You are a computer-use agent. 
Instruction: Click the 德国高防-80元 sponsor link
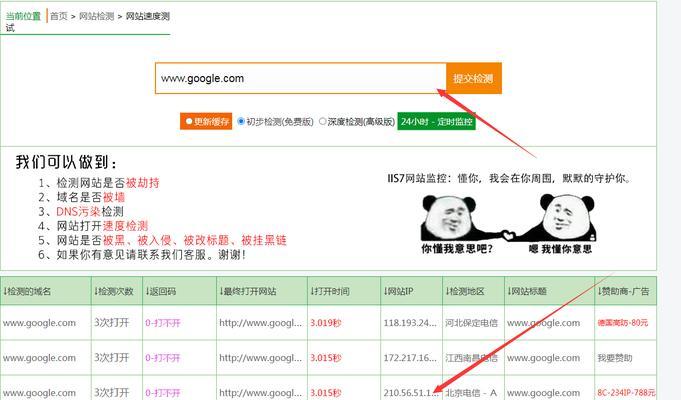[x=622, y=323]
